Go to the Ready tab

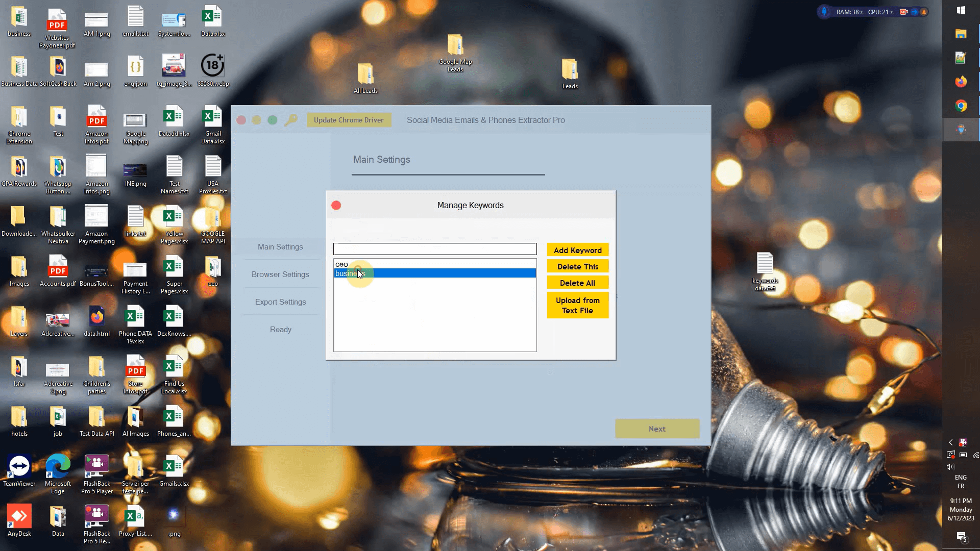[280, 330]
